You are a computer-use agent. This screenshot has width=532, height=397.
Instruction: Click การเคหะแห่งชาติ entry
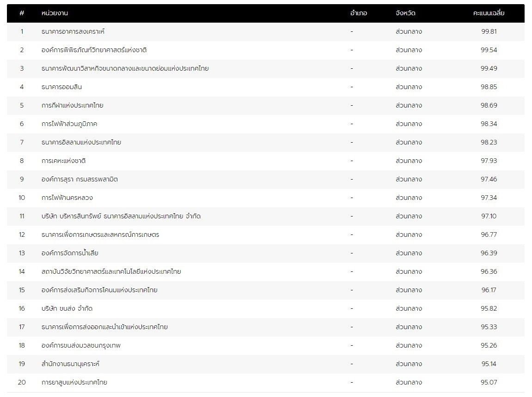(63, 161)
